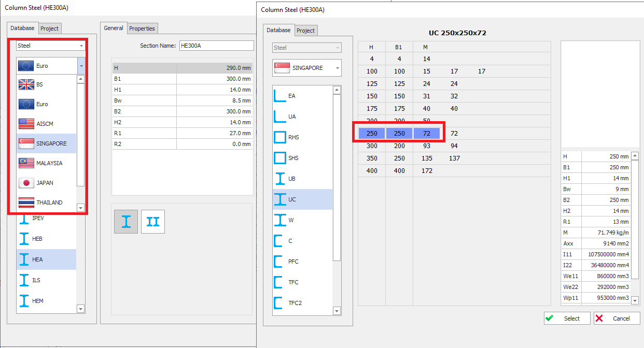
Task: Click the Select button
Action: tap(567, 318)
